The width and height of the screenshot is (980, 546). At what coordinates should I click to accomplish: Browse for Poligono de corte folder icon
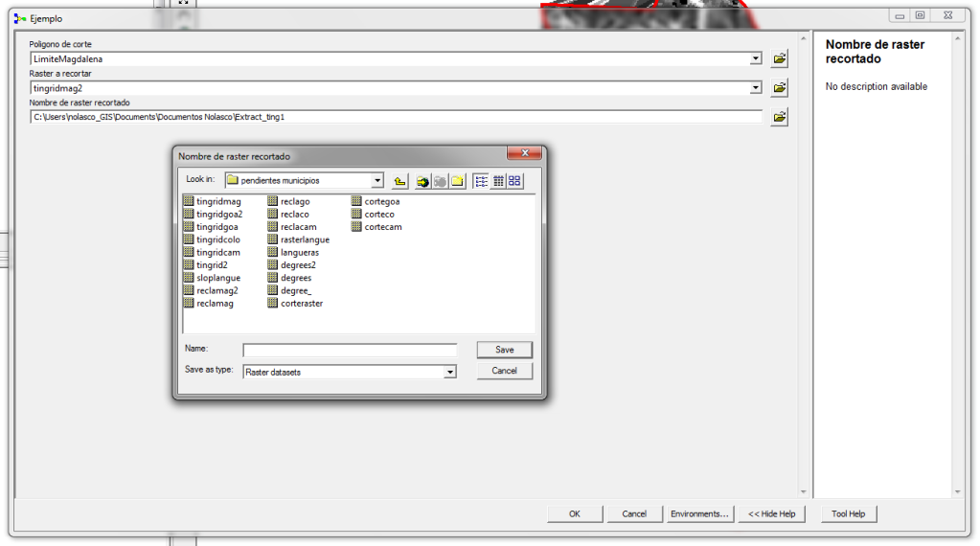[780, 58]
